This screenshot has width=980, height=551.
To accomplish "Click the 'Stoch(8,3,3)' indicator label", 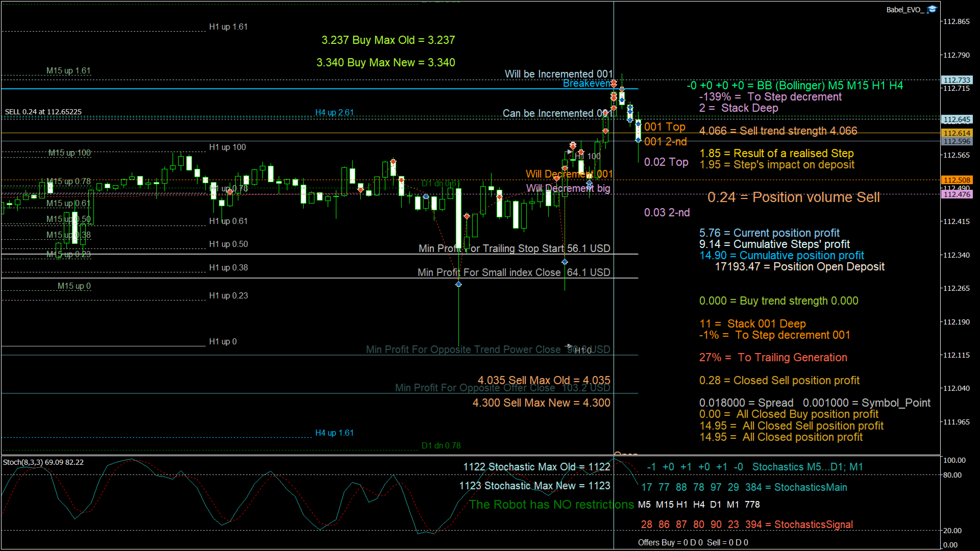I will (43, 462).
